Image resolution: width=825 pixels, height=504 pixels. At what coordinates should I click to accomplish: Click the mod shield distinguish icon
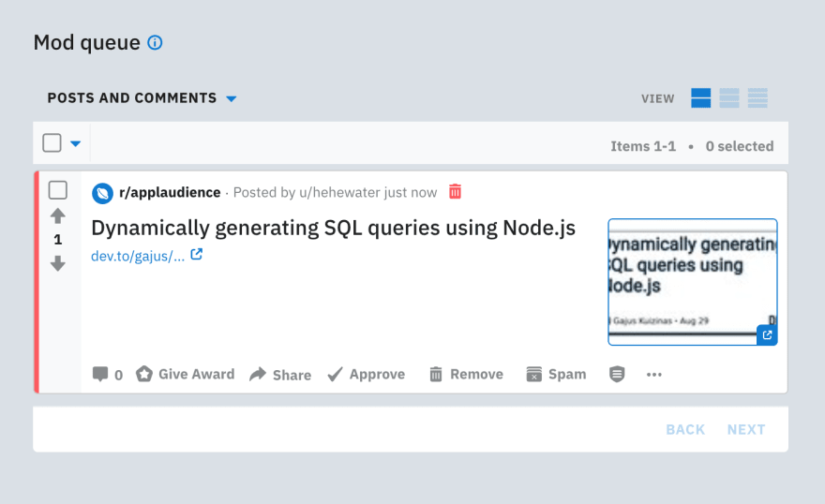coord(617,374)
